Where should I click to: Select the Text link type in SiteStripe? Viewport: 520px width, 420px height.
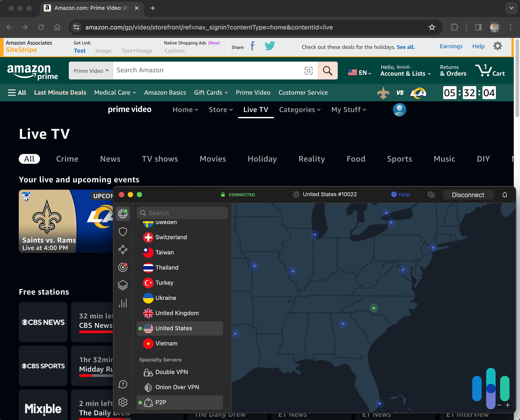coord(80,51)
